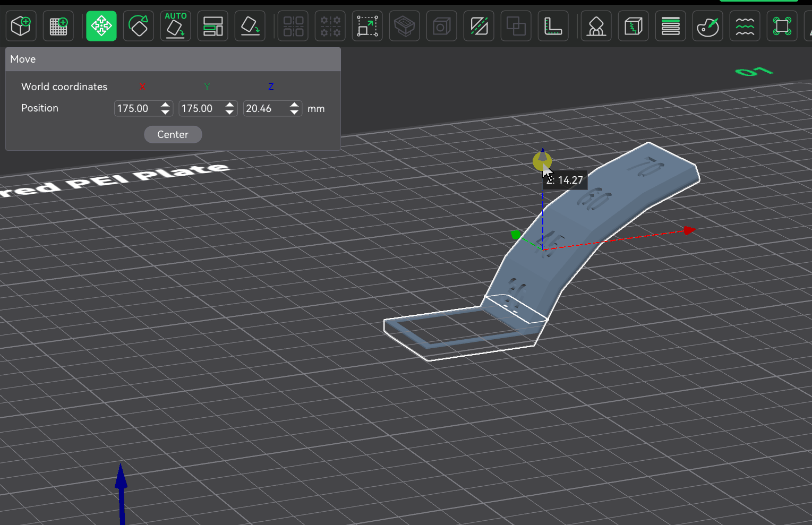Open the Measure ruler tool

553,26
